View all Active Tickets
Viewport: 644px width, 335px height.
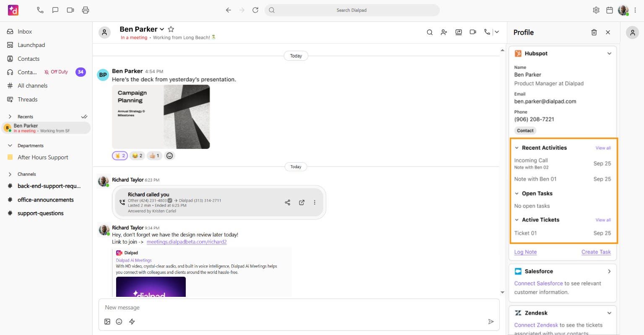pyautogui.click(x=603, y=220)
